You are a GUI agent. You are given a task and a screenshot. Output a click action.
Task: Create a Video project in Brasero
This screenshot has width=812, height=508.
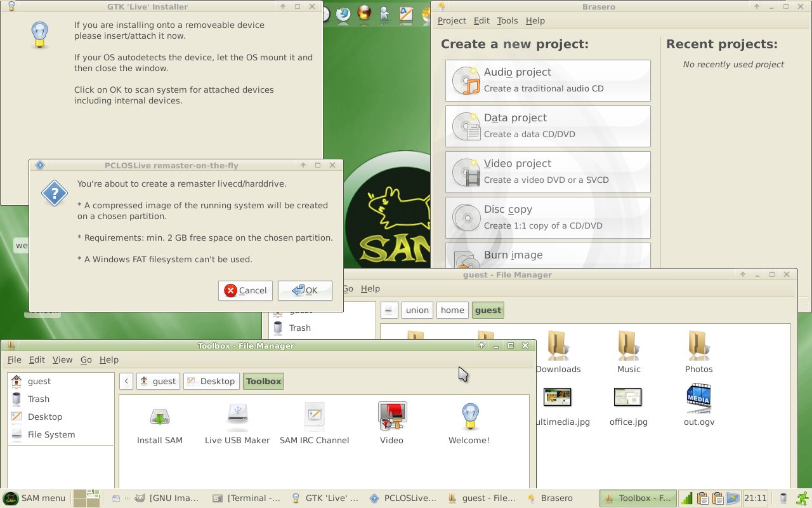click(x=548, y=172)
